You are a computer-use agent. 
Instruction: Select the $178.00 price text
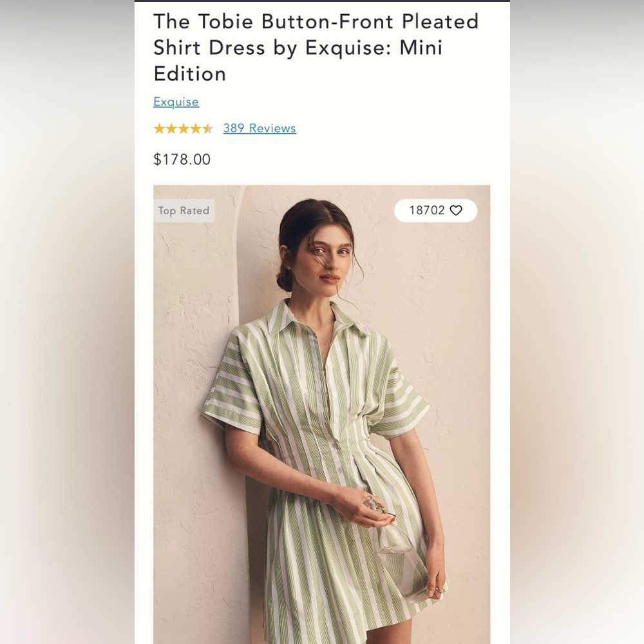pyautogui.click(x=182, y=159)
